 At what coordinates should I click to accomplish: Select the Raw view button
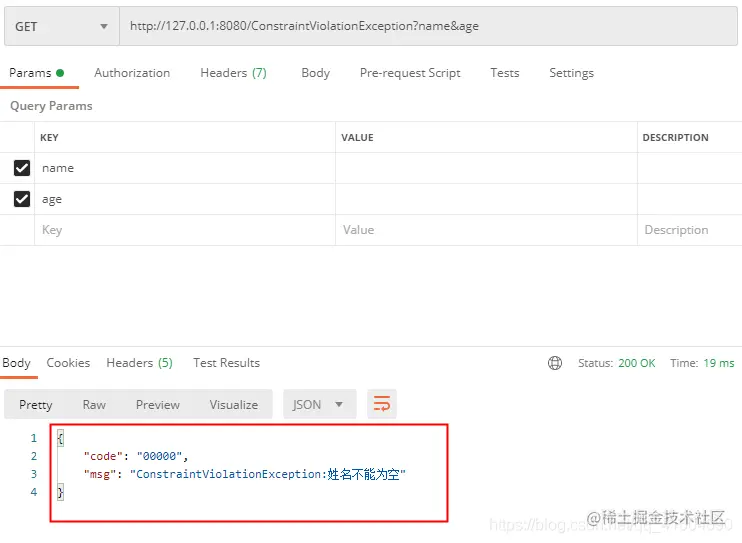[94, 405]
